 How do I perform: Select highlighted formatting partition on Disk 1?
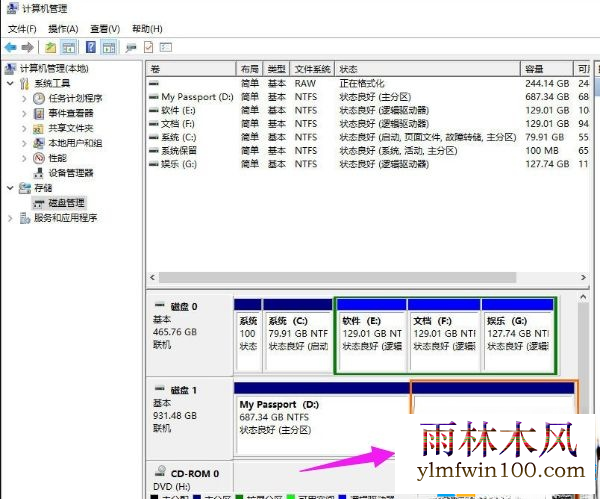coord(493,398)
